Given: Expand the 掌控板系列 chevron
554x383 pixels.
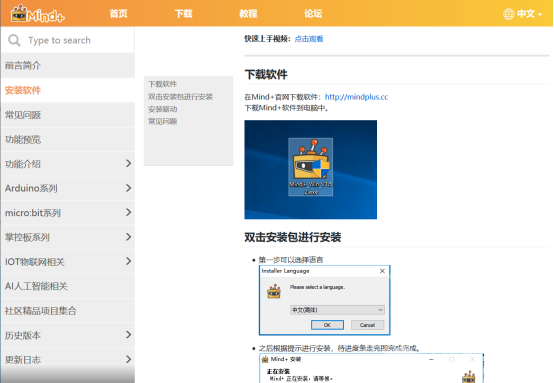Looking at the screenshot, I should (x=128, y=237).
